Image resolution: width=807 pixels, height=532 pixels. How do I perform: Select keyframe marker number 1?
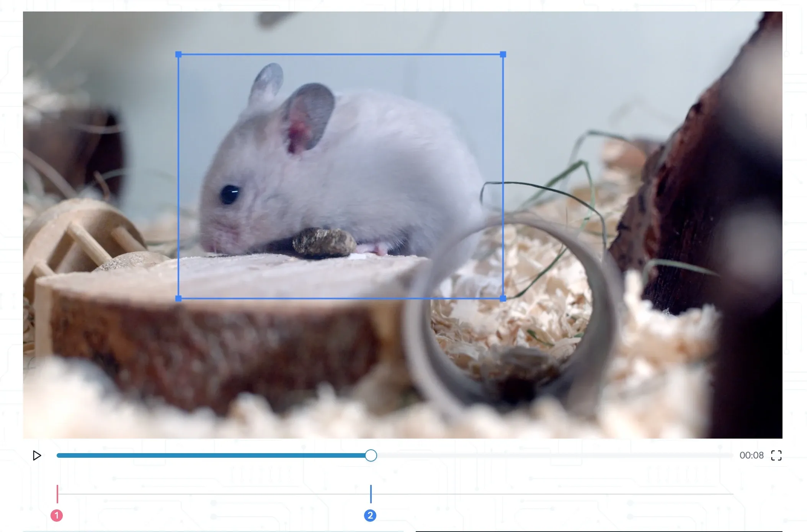coord(57,516)
